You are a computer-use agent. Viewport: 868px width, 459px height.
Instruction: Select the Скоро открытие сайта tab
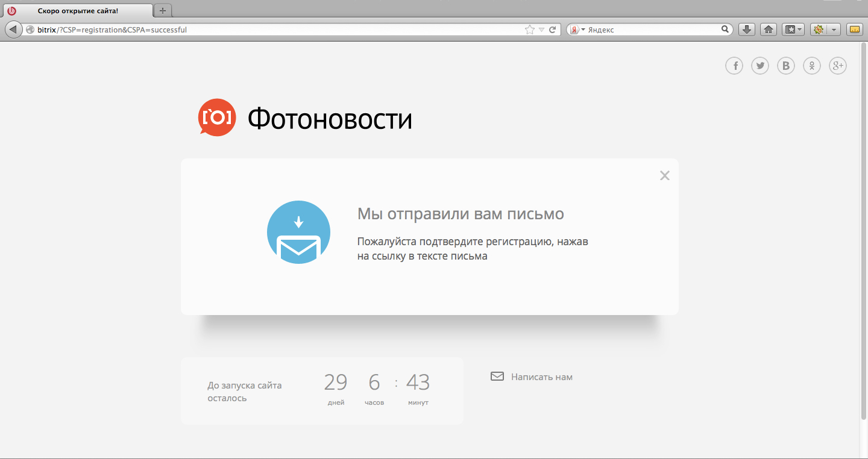click(x=77, y=11)
